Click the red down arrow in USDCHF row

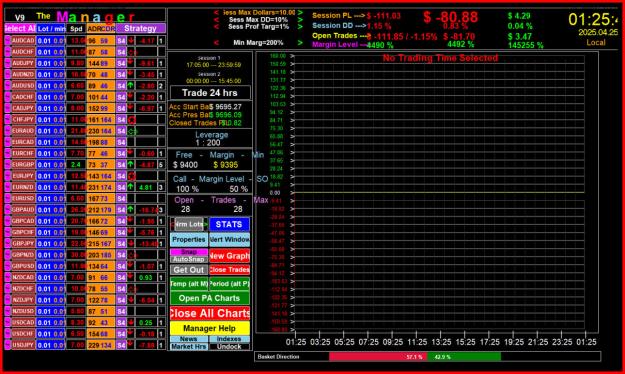click(x=131, y=333)
